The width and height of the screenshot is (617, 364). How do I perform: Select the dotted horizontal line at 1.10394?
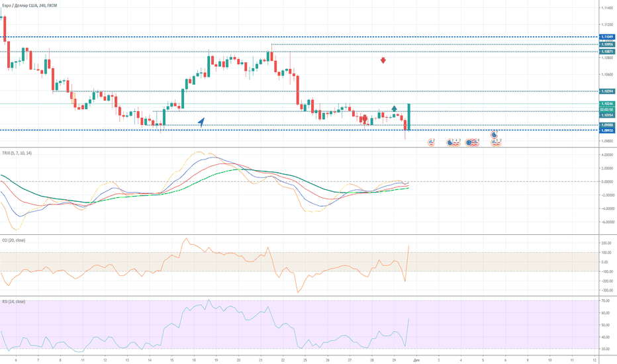tap(326, 91)
